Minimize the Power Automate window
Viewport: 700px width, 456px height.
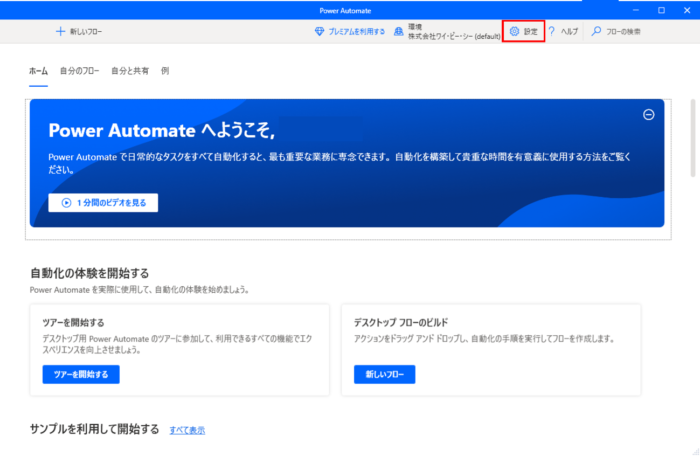[636, 10]
